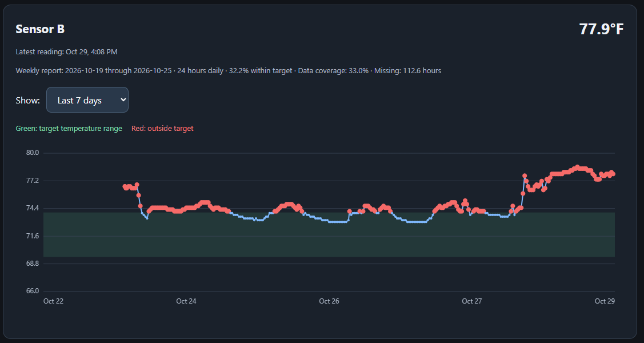The image size is (644, 343).
Task: Open the Last 7 days dropdown
Action: pos(87,100)
